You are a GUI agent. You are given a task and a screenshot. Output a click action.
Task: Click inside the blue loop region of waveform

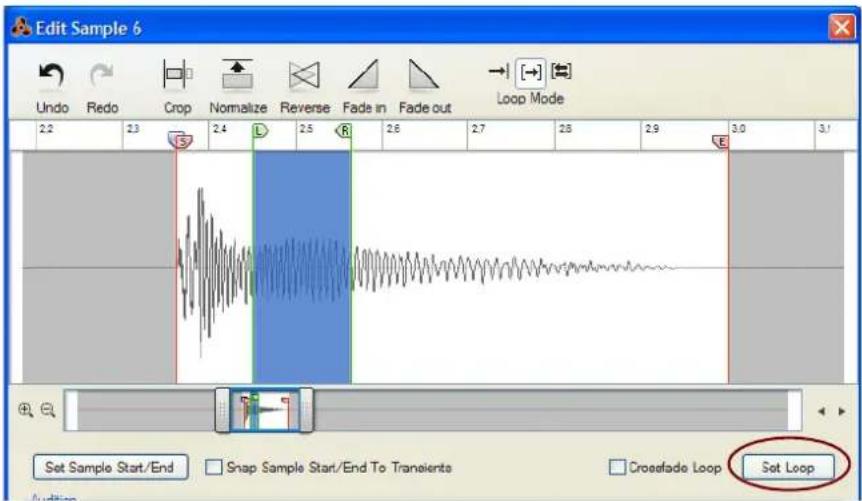[302, 267]
